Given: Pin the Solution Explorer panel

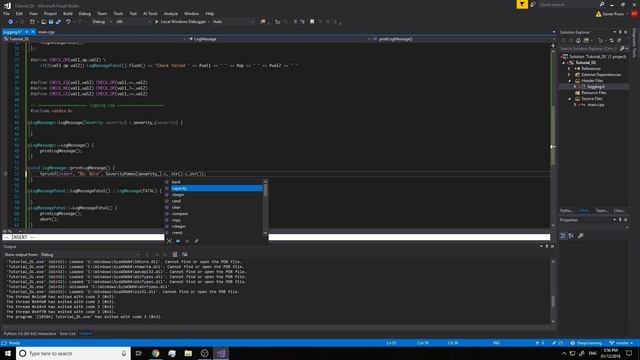Looking at the screenshot, I should [x=620, y=32].
